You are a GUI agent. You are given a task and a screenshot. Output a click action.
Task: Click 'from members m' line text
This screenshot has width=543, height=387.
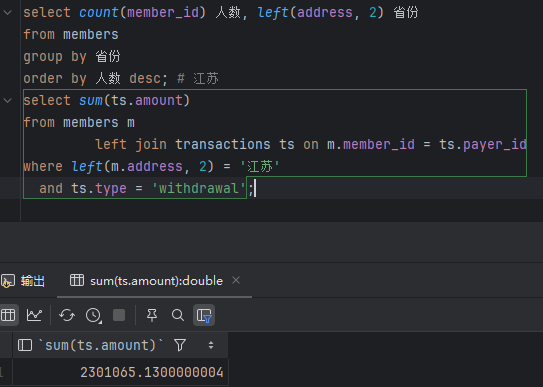[x=79, y=123]
